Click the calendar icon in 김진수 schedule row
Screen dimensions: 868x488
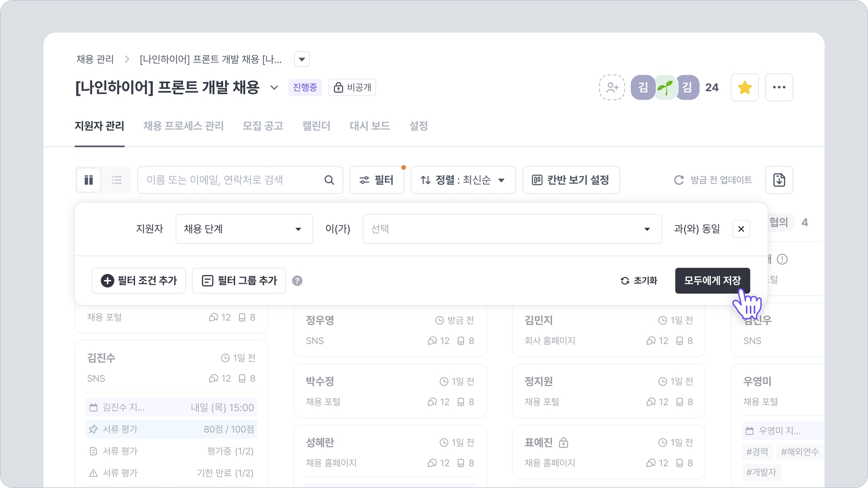(93, 407)
